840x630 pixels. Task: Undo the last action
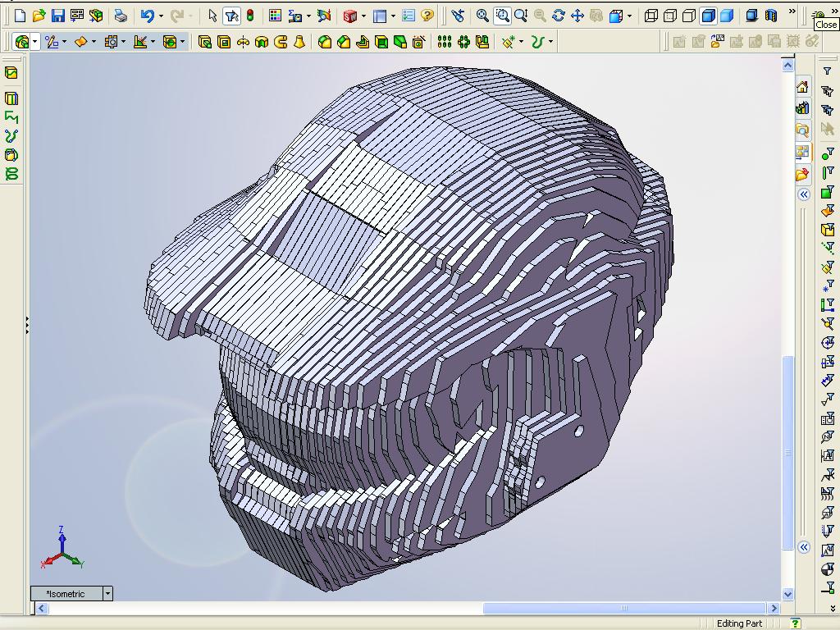click(147, 16)
